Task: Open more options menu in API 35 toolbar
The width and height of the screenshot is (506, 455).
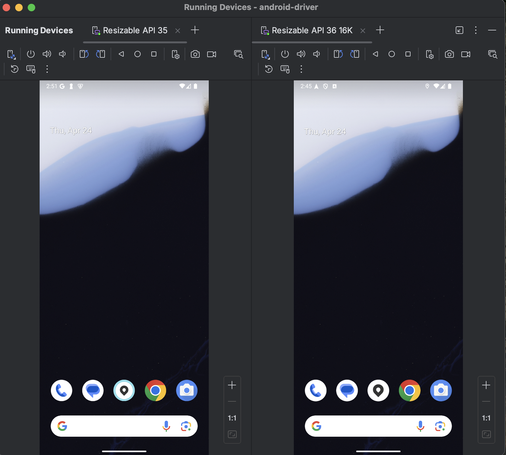Action: [47, 69]
